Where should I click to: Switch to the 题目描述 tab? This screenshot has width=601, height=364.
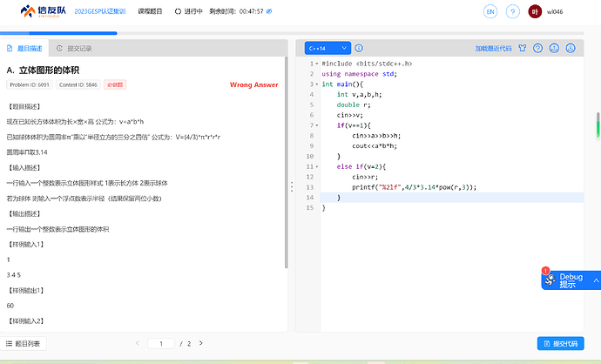point(24,48)
